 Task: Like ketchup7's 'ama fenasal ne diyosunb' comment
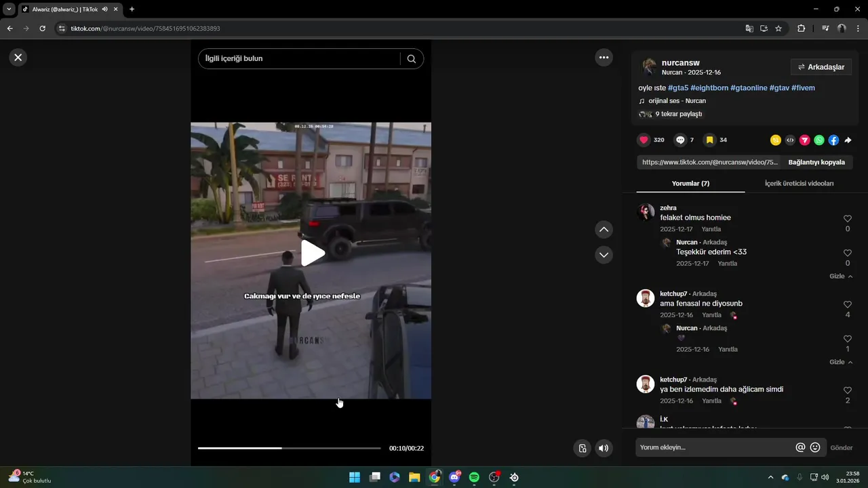click(x=848, y=305)
